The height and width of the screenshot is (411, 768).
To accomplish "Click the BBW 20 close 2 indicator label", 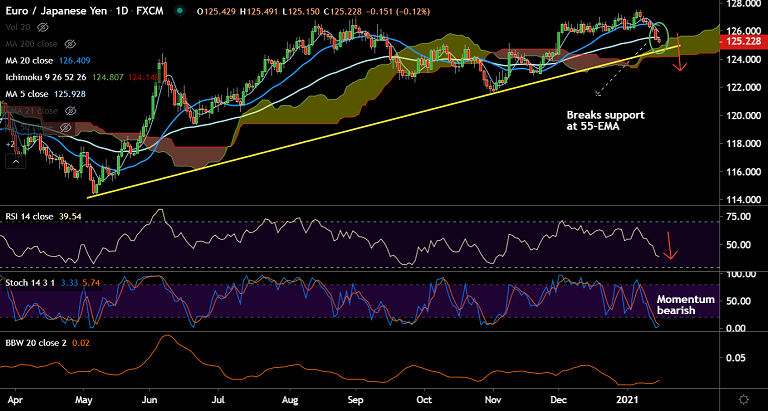I will coord(35,343).
